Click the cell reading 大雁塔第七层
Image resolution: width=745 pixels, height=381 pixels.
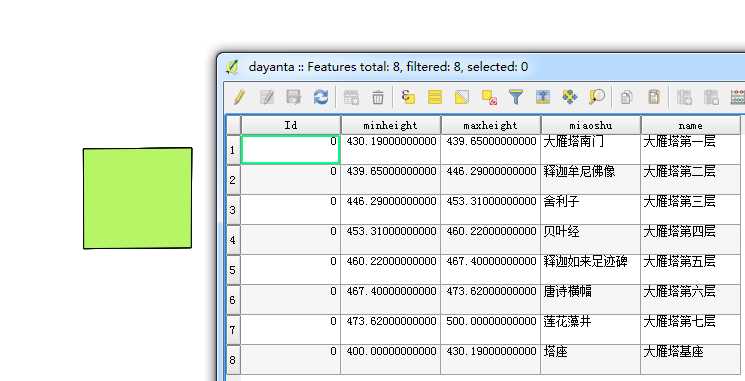(x=690, y=329)
